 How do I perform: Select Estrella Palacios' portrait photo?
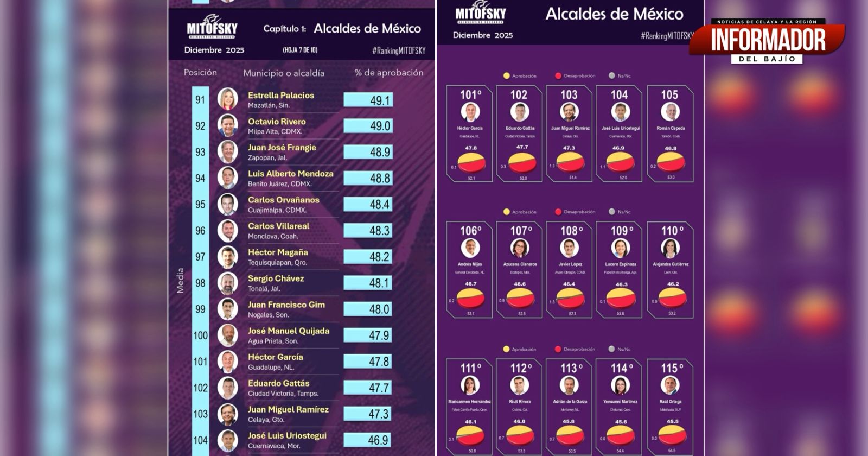pos(227,99)
